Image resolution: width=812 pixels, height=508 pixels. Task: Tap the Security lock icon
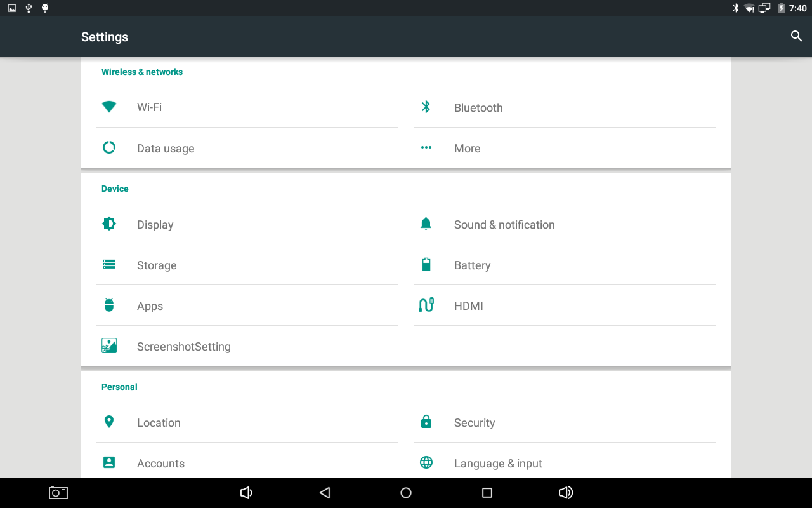coord(426,422)
